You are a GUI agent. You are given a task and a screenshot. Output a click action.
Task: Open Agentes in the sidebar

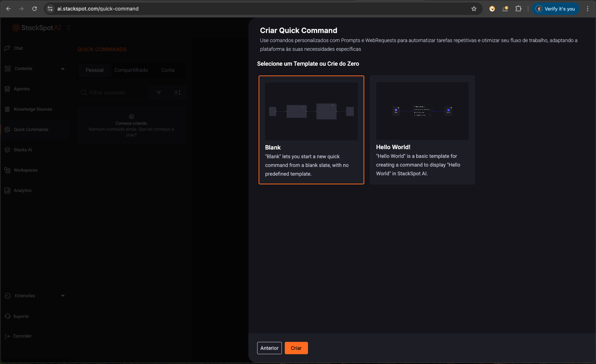(x=22, y=89)
